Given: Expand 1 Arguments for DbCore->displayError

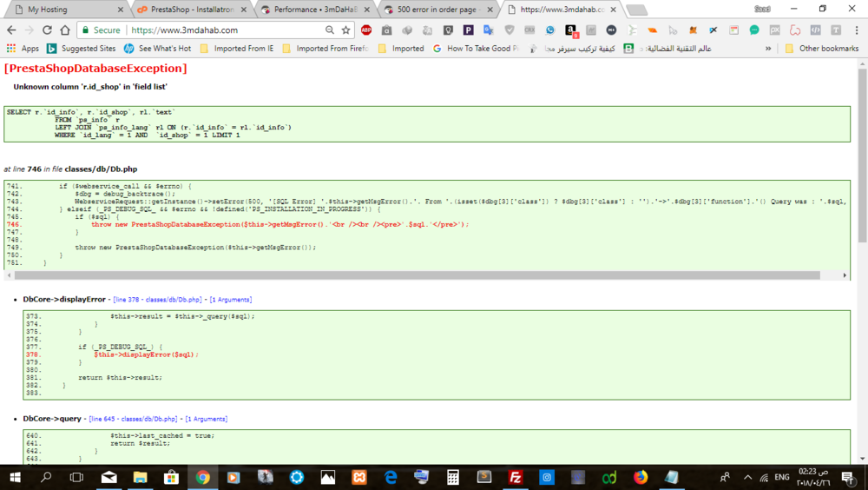Looking at the screenshot, I should tap(230, 300).
